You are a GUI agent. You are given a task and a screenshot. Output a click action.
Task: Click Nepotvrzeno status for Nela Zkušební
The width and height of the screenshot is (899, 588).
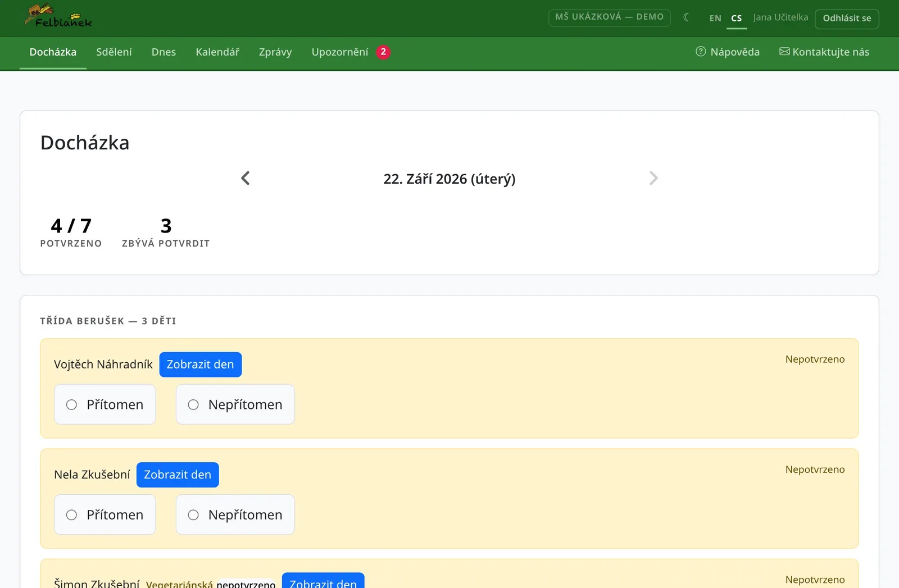pyautogui.click(x=815, y=470)
